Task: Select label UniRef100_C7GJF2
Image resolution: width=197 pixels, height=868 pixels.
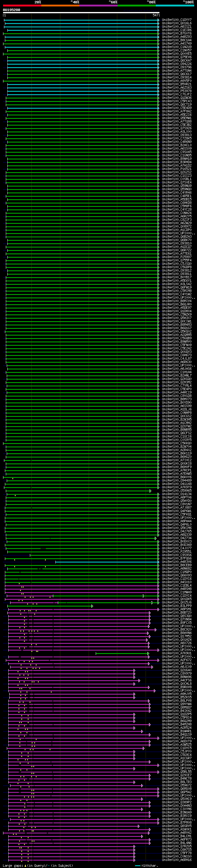Action: click(177, 94)
